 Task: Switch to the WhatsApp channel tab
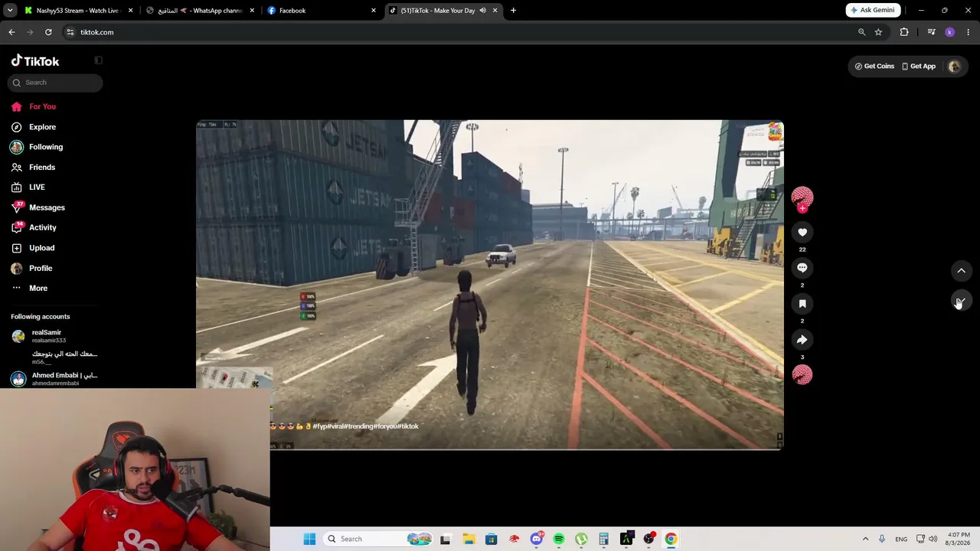(199, 11)
